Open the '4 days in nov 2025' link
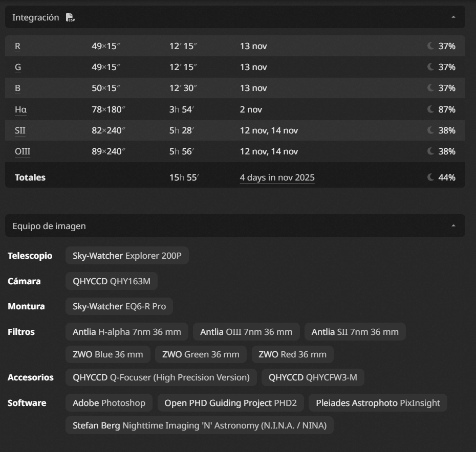 coord(277,177)
